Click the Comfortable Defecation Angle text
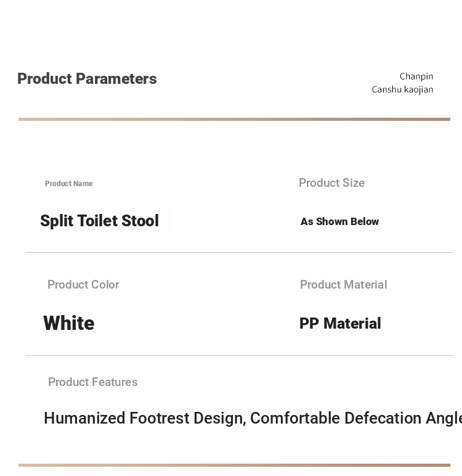 pyautogui.click(x=356, y=418)
